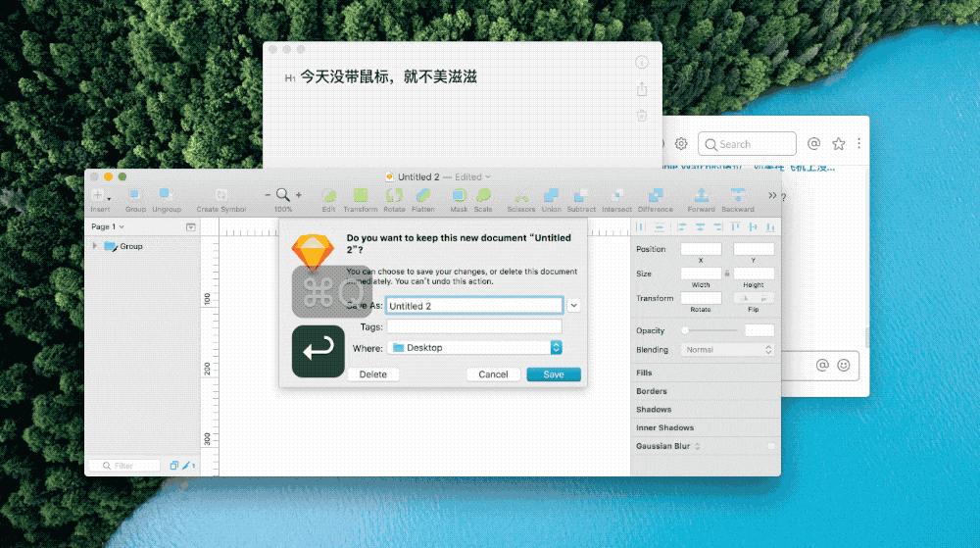Click the Flatten toolbar icon
980x548 pixels.
pyautogui.click(x=423, y=195)
